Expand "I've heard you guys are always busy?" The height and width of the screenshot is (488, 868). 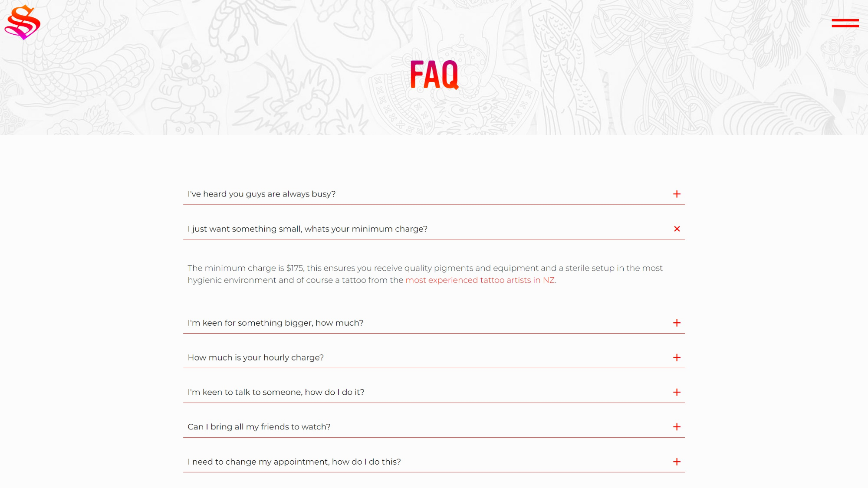(x=434, y=194)
